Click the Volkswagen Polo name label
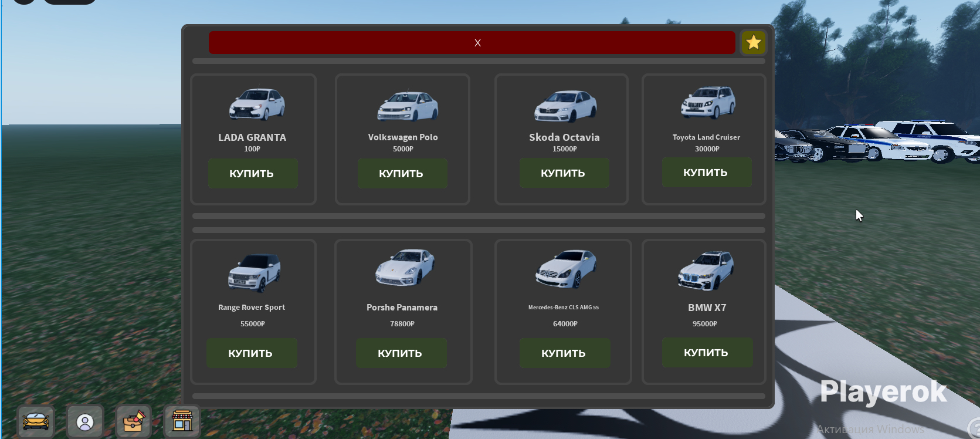 (x=403, y=137)
